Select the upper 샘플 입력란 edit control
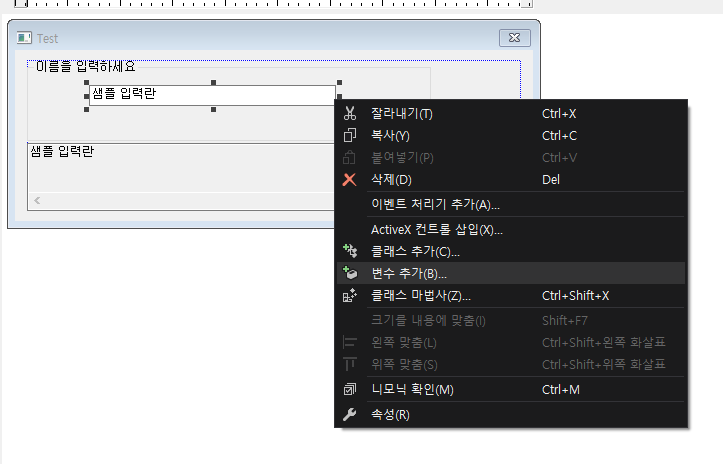Image resolution: width=723 pixels, height=464 pixels. click(x=212, y=95)
